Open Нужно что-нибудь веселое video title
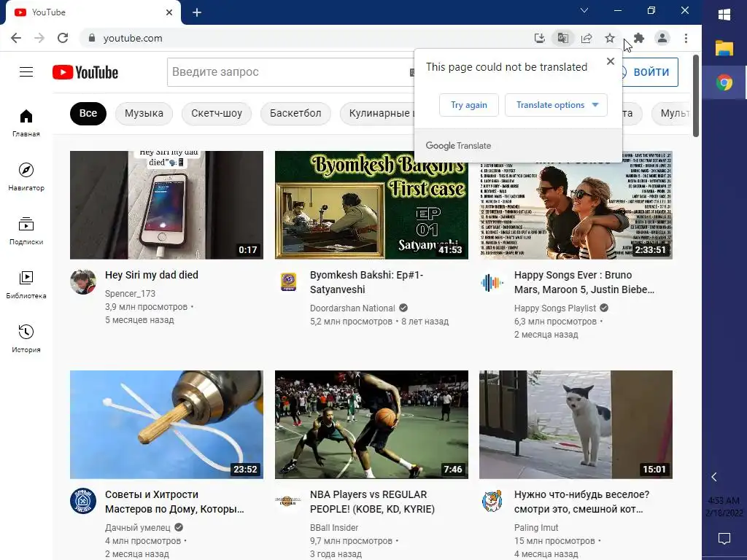This screenshot has height=560, width=747. pyautogui.click(x=581, y=502)
